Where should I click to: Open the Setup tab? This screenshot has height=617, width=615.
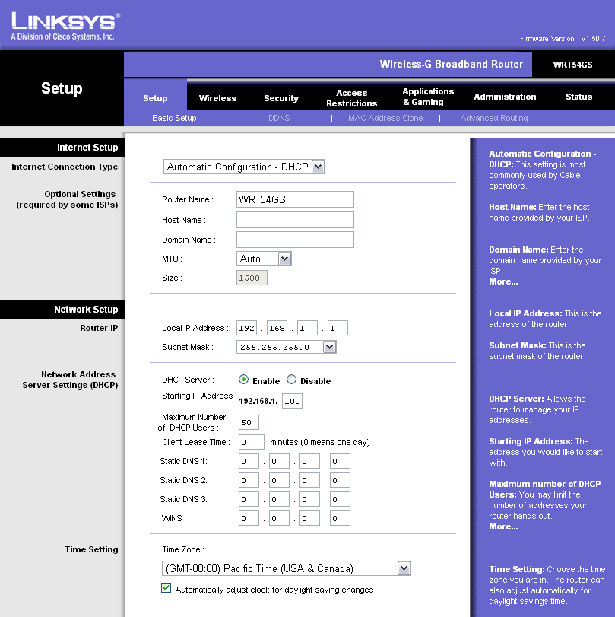pos(155,98)
